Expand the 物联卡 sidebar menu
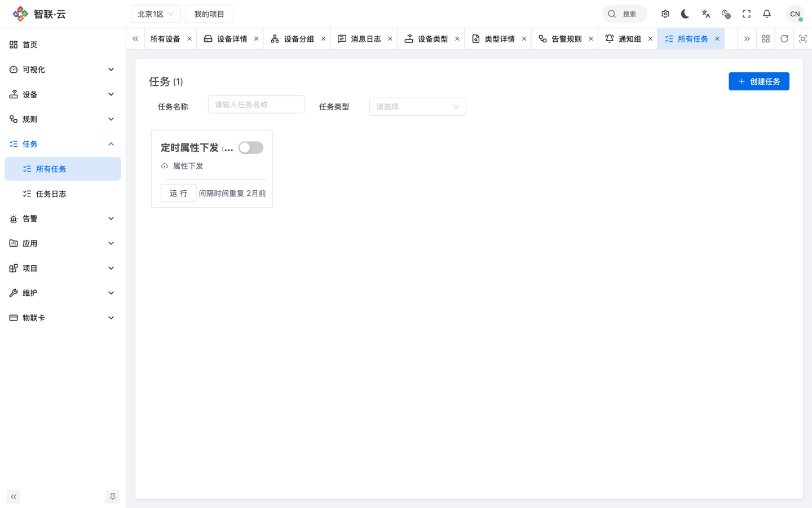 click(x=63, y=318)
